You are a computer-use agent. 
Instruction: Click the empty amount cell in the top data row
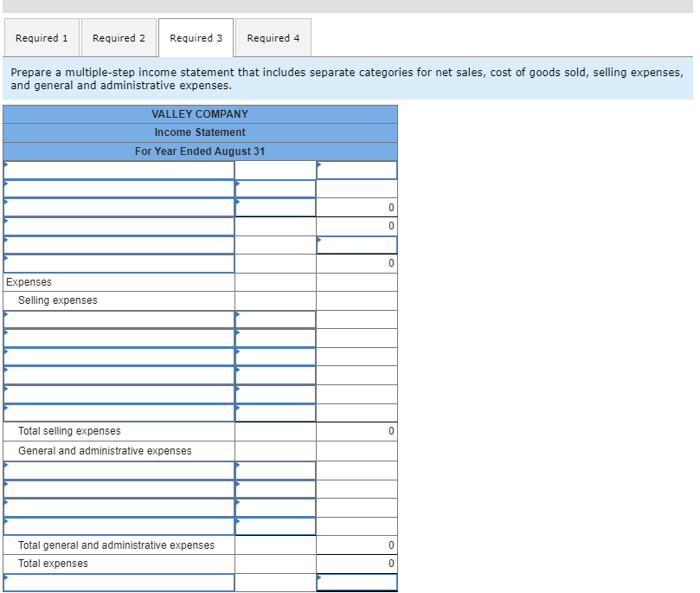pos(274,170)
